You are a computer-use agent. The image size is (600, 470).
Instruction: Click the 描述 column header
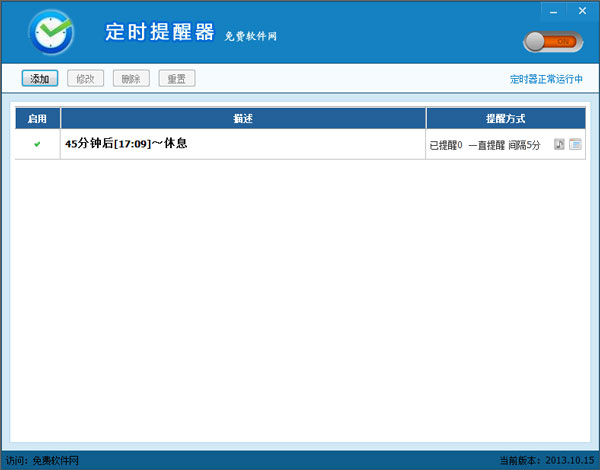click(x=243, y=118)
